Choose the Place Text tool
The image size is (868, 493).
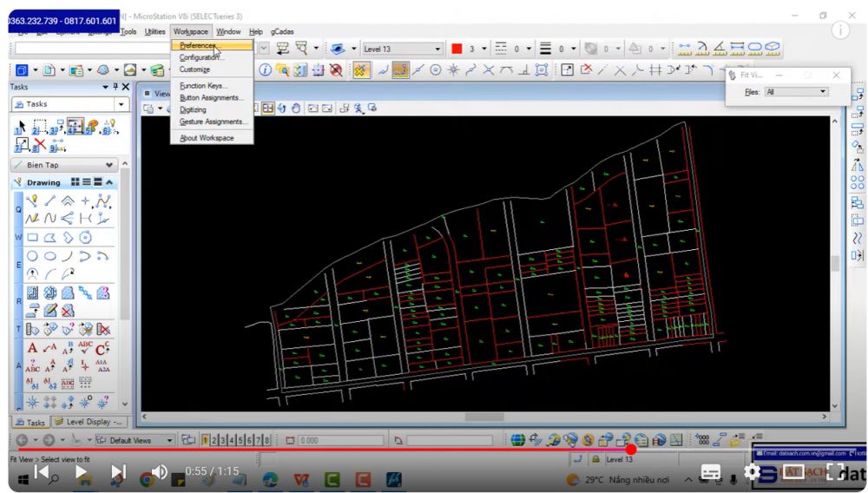32,348
